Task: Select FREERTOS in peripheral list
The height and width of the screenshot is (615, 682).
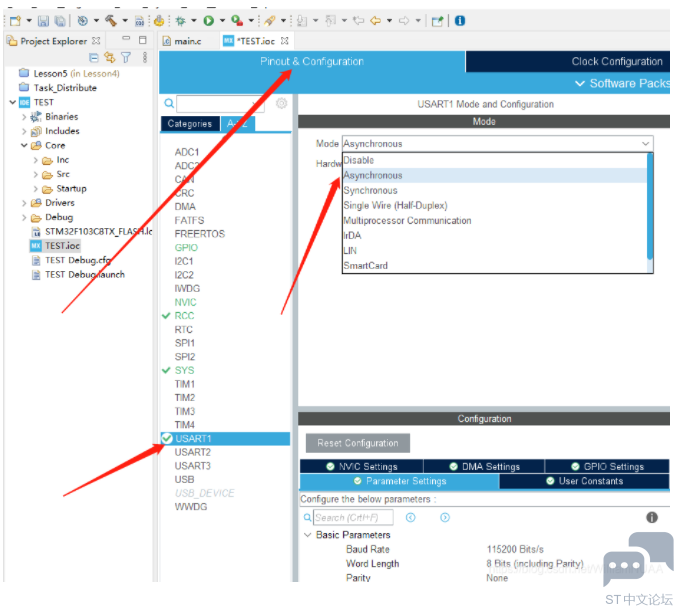Action: 200,234
